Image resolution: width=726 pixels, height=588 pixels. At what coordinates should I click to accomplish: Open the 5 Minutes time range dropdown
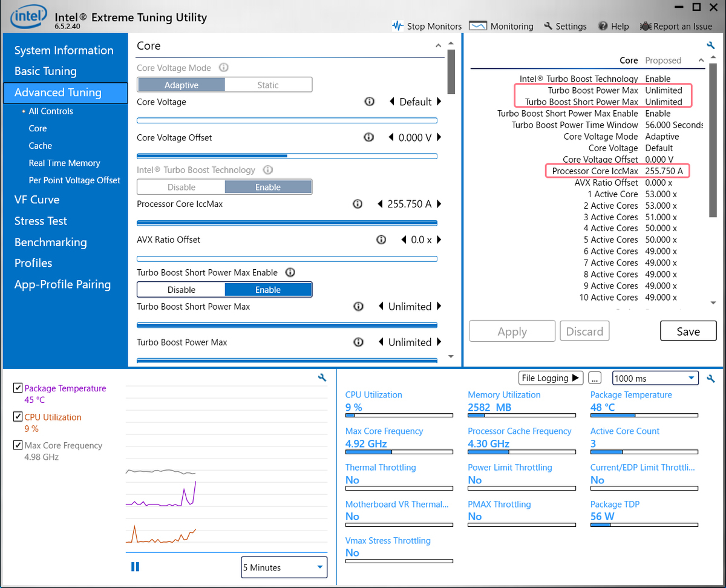(284, 567)
